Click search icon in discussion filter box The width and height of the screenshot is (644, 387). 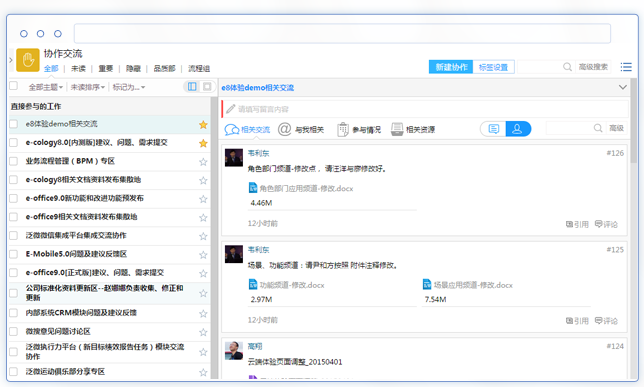click(598, 128)
